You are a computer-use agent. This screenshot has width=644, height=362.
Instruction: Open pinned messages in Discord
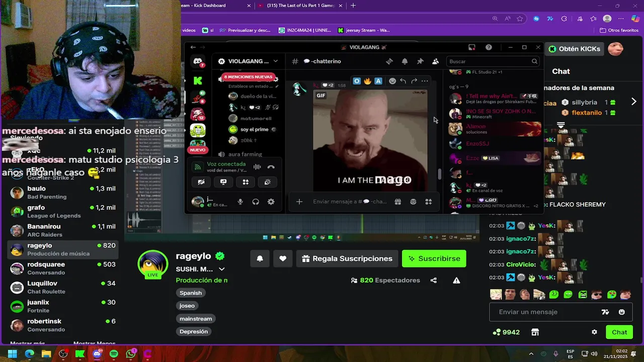tap(420, 61)
